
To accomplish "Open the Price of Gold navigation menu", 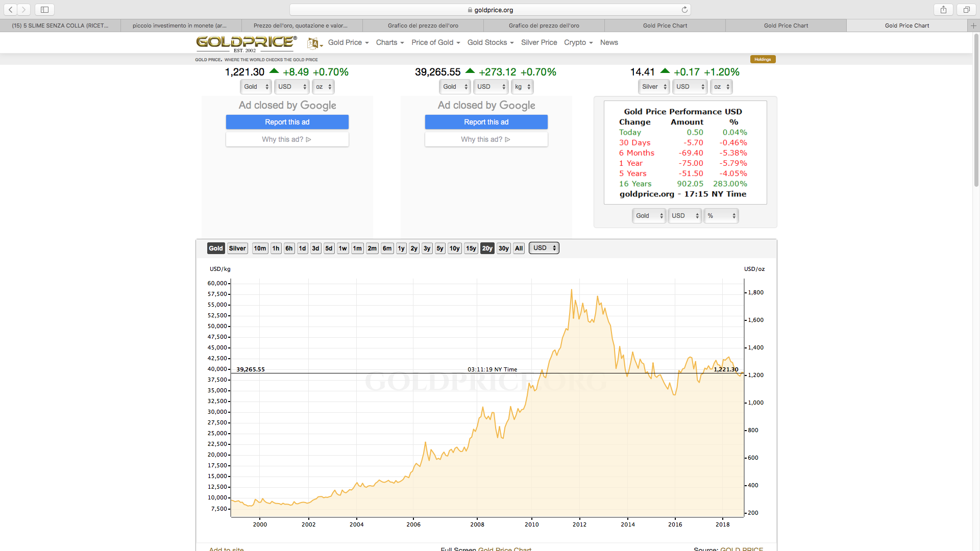I will pyautogui.click(x=435, y=42).
